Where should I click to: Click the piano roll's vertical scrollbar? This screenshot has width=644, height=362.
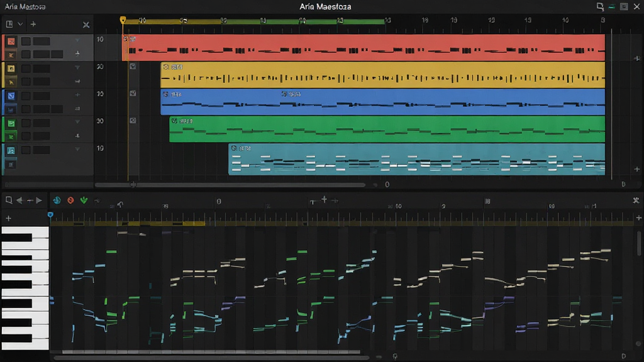click(640, 243)
